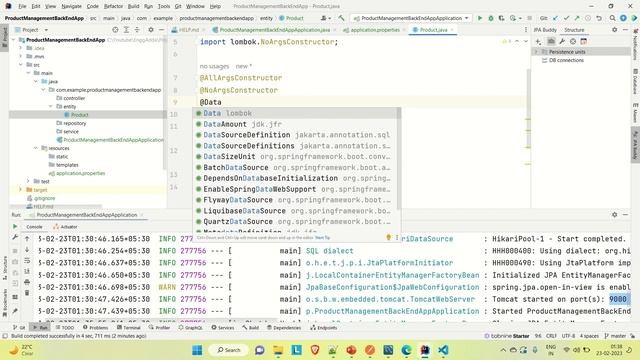
Task: Open Visual Studio Code from taskbar
Action: tap(443, 350)
